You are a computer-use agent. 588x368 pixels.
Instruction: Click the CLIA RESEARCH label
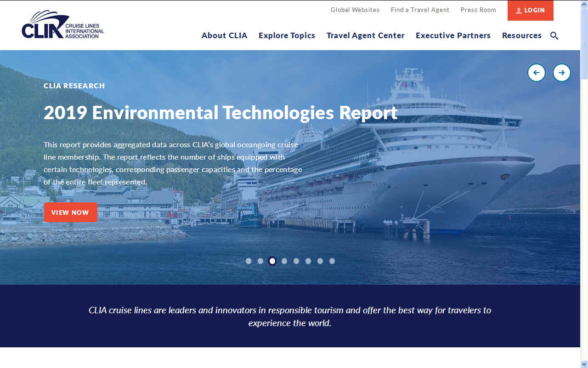click(x=74, y=86)
